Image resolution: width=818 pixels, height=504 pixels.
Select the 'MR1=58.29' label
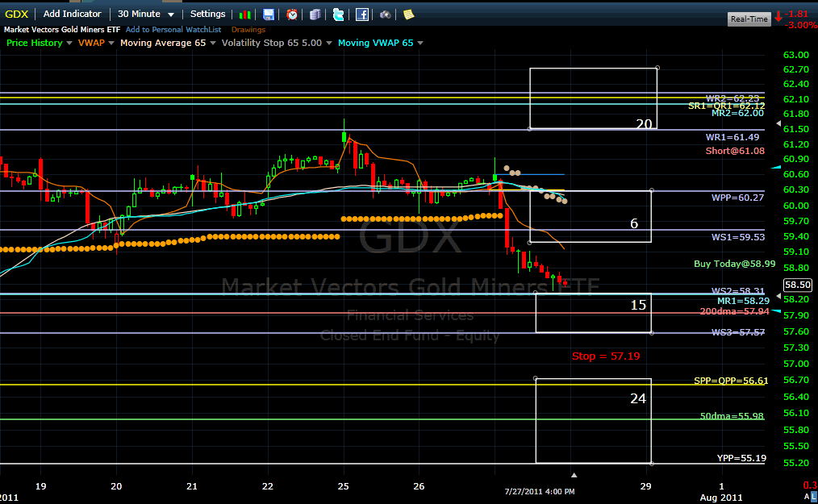(744, 301)
